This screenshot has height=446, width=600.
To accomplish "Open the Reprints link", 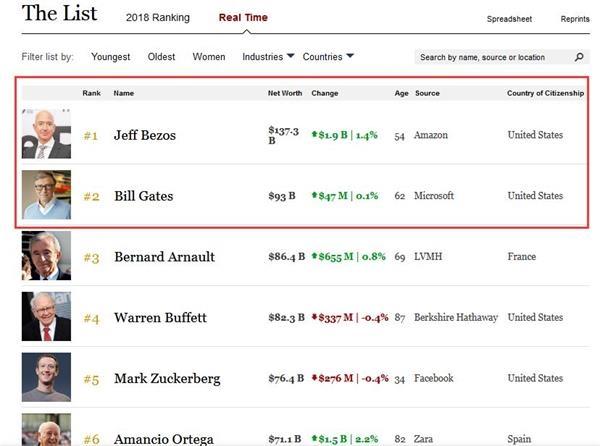I will [x=575, y=19].
